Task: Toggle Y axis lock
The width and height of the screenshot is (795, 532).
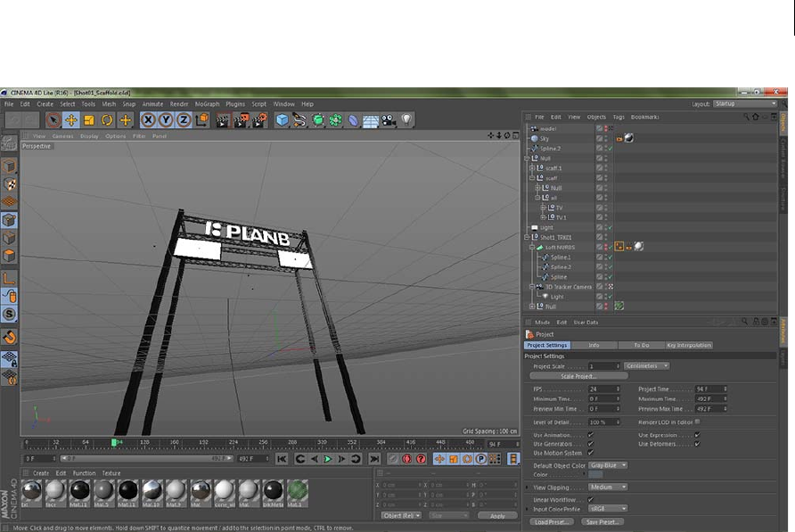Action: coord(166,120)
